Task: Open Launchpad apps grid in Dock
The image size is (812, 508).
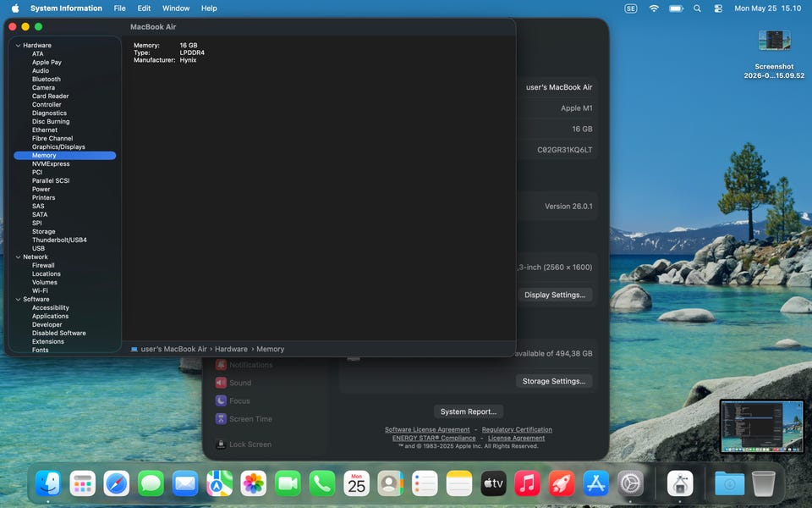Action: (82, 483)
